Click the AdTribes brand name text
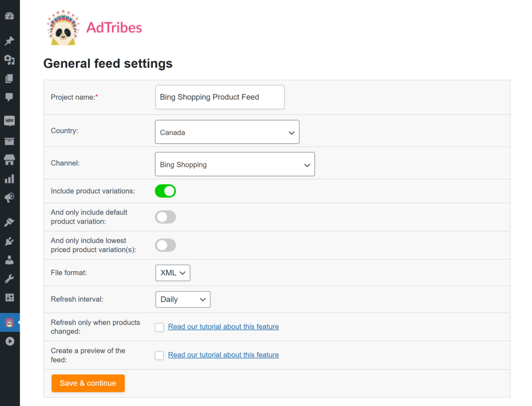532x406 pixels. pyautogui.click(x=114, y=28)
